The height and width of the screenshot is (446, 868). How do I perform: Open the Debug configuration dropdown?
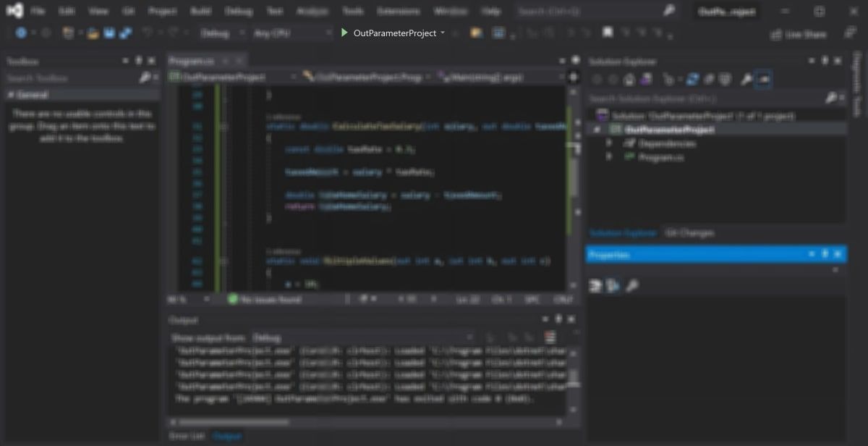coord(220,33)
